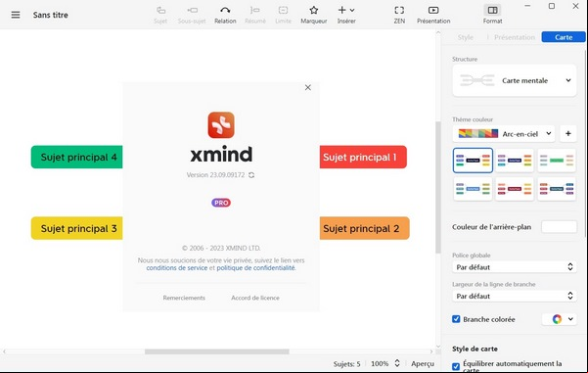The width and height of the screenshot is (588, 373).
Task: Select the red-center theme thumbnail in bottom row
Action: coord(515,189)
